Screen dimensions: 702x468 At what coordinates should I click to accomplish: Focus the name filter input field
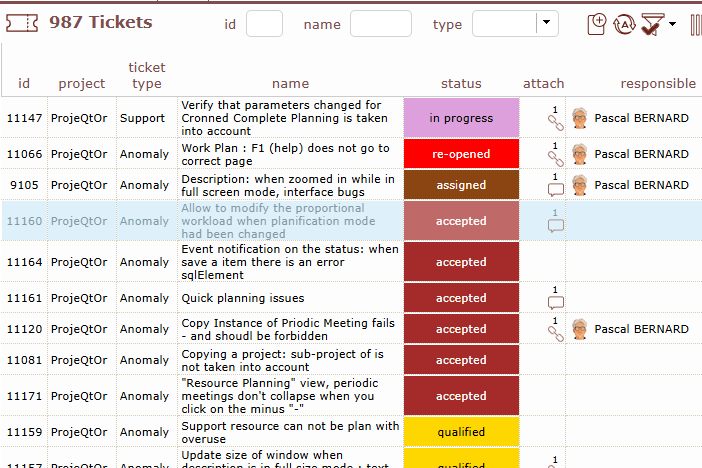[x=380, y=24]
